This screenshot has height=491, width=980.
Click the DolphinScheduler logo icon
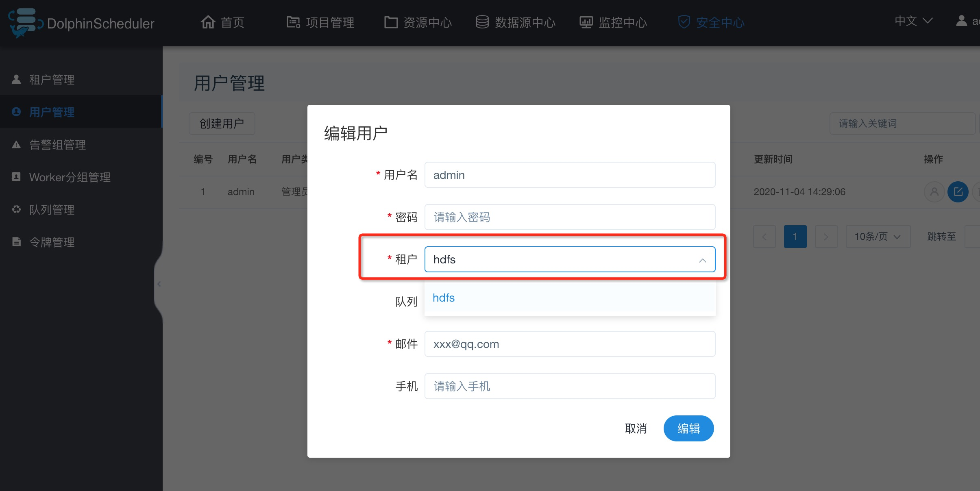25,23
